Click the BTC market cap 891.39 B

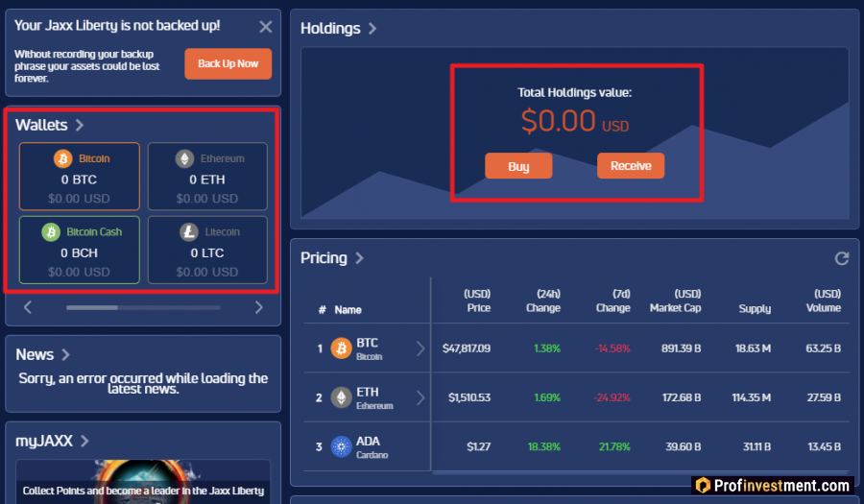[x=681, y=348]
